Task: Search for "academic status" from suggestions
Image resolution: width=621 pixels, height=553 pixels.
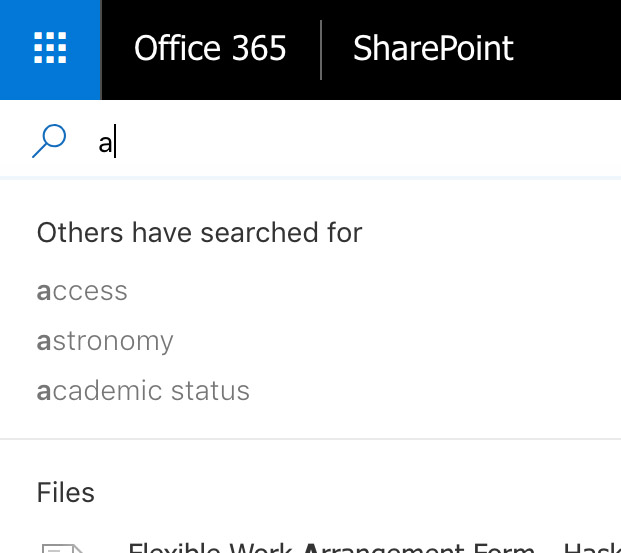Action: [143, 391]
